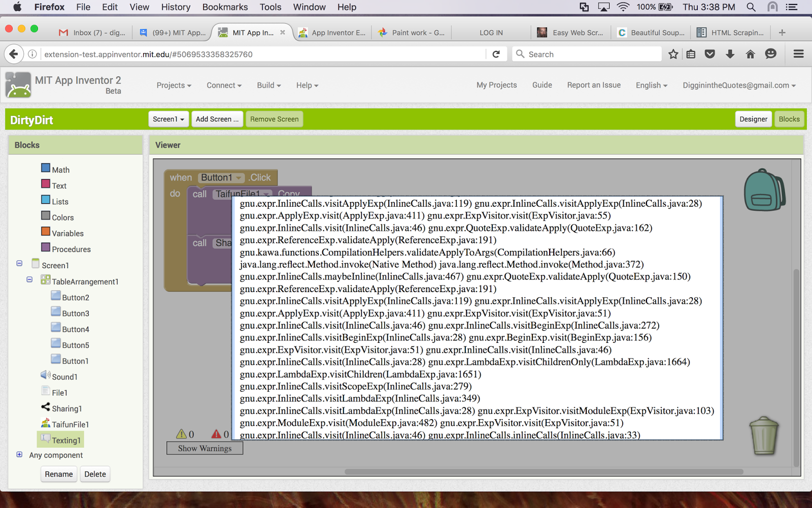Open the Help dropdown in App Inventor
812x508 pixels.
[307, 85]
